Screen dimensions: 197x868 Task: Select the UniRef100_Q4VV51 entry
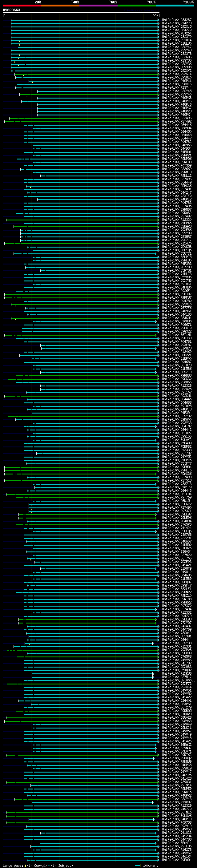(176, 690)
